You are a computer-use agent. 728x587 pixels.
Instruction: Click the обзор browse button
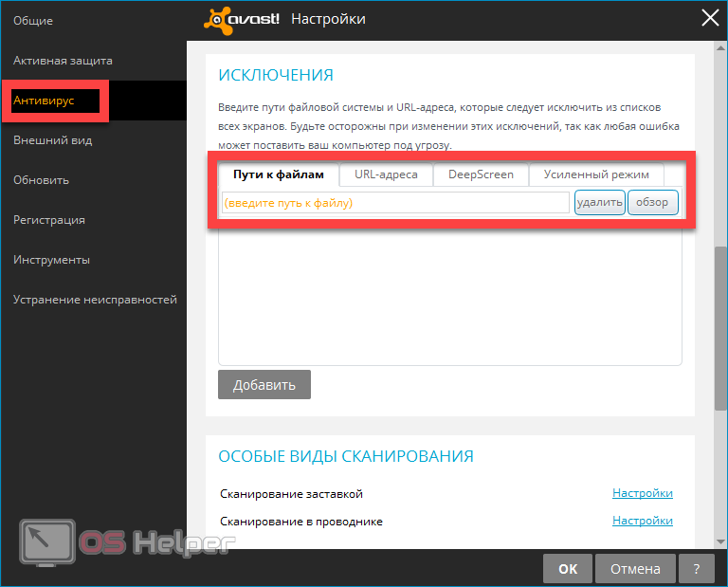point(653,203)
